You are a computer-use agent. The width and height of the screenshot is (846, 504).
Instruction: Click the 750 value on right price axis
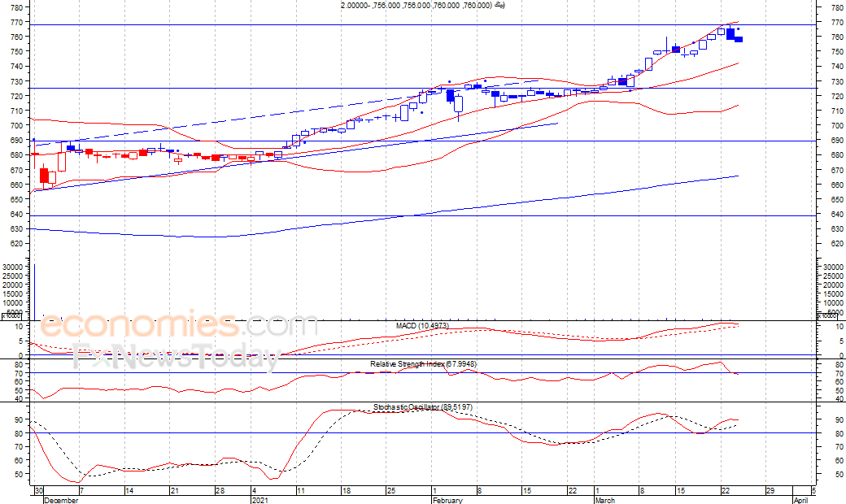(x=837, y=52)
